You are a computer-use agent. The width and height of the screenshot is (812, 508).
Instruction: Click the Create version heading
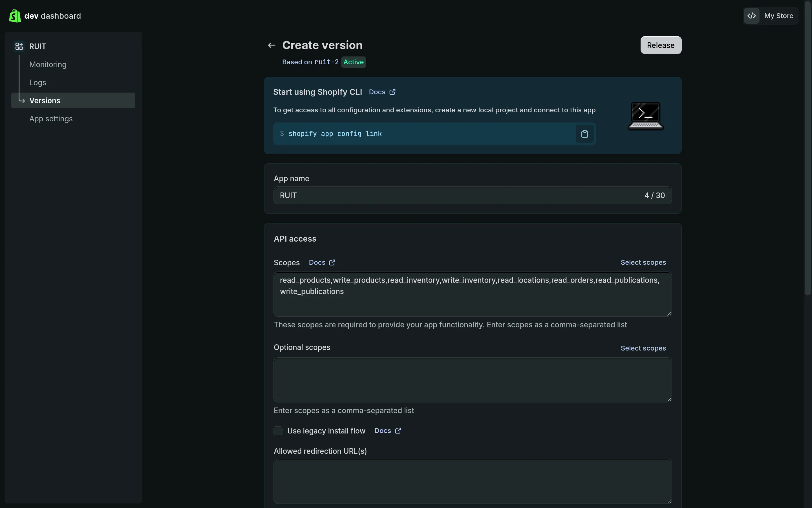(322, 45)
